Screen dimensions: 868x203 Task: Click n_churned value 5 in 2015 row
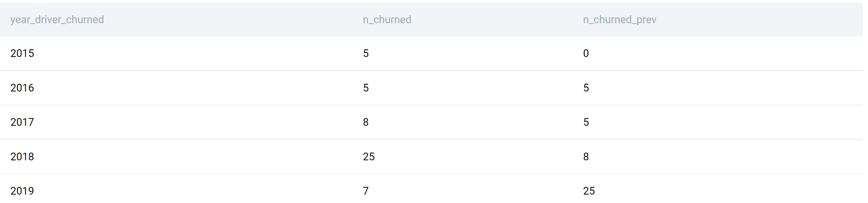[366, 53]
